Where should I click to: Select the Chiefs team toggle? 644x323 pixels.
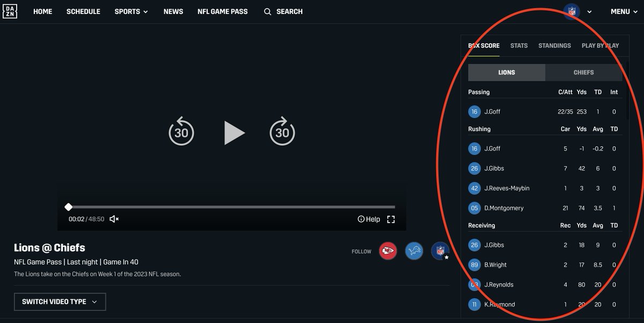coord(584,72)
